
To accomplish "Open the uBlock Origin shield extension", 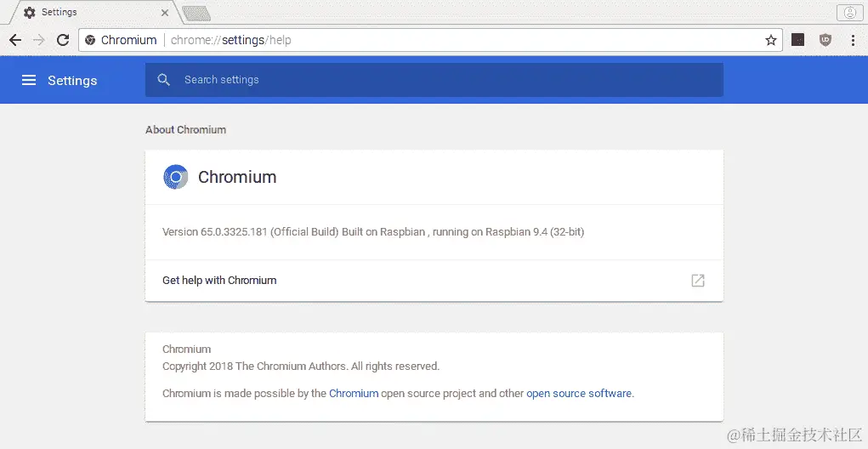I will pyautogui.click(x=825, y=39).
